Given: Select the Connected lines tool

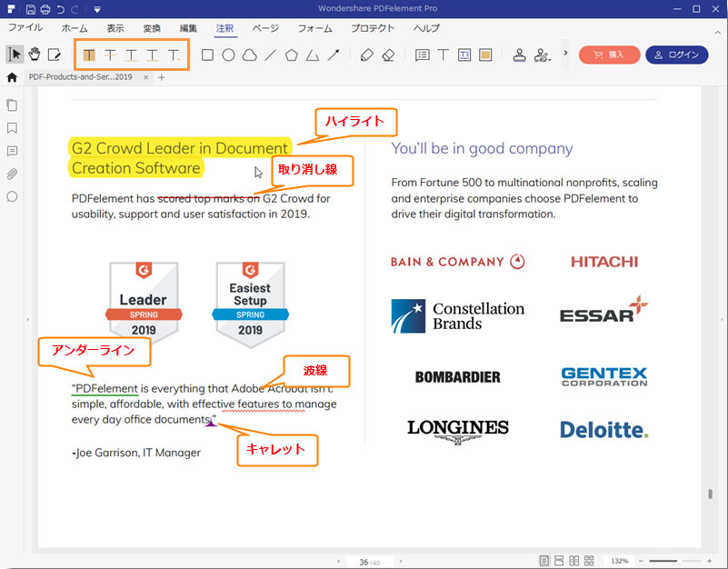Looking at the screenshot, I should tap(313, 55).
